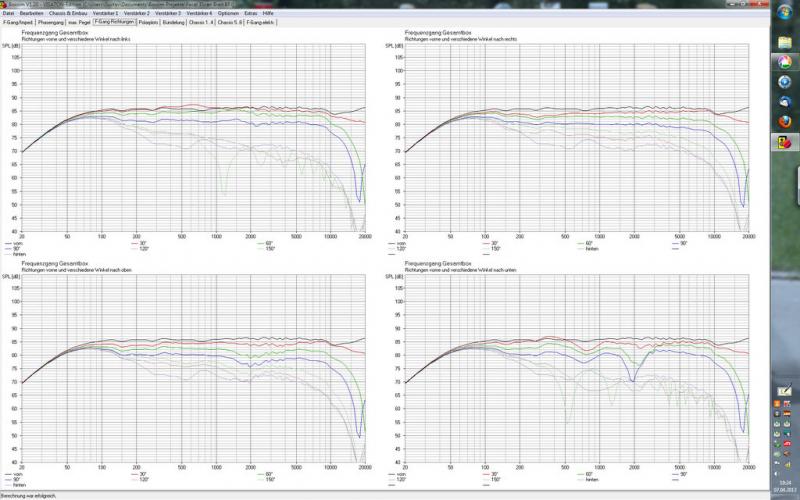The image size is (800, 500).
Task: Click 'Frequenzgang Gesamtbox' title of bottom-right chart
Action: [438, 264]
